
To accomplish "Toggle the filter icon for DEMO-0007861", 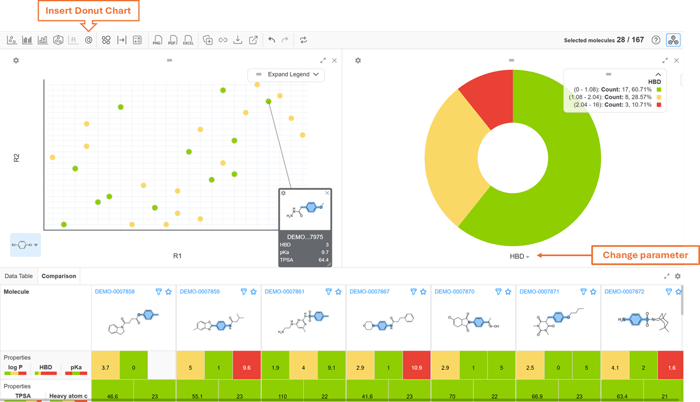I will click(x=329, y=292).
